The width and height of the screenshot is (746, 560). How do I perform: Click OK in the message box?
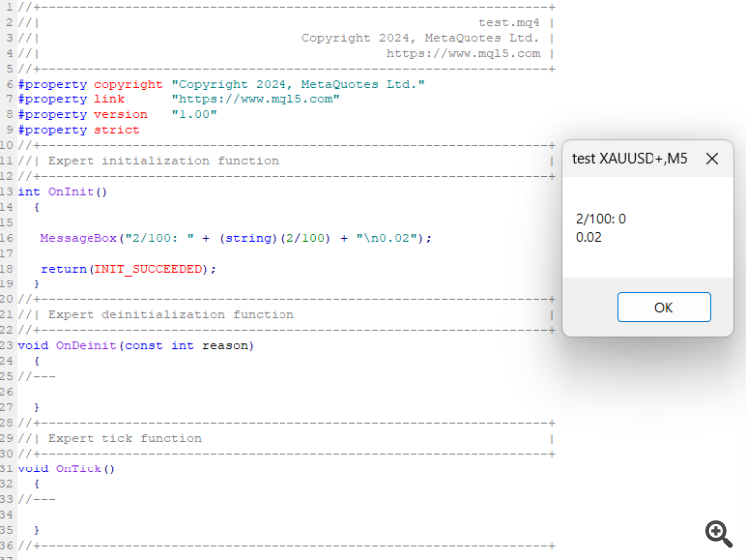(663, 307)
